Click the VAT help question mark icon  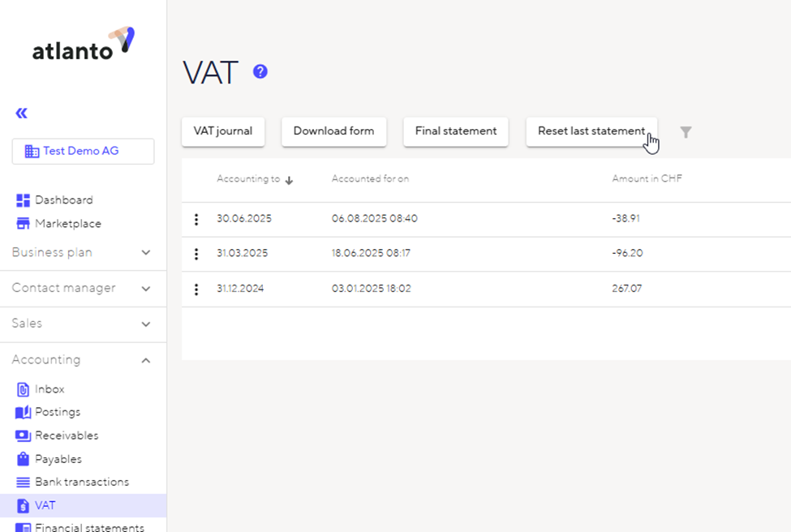[260, 72]
